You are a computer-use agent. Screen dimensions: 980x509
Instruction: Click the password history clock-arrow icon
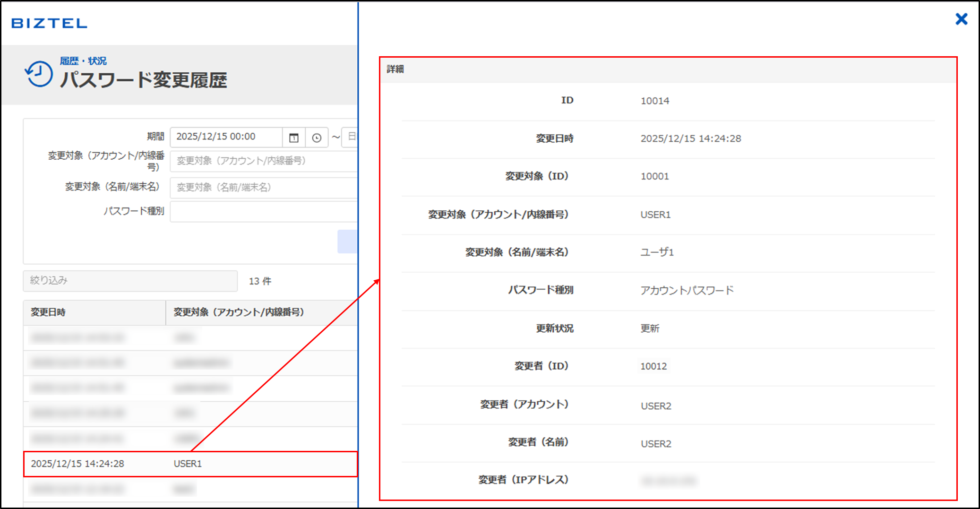[x=39, y=74]
